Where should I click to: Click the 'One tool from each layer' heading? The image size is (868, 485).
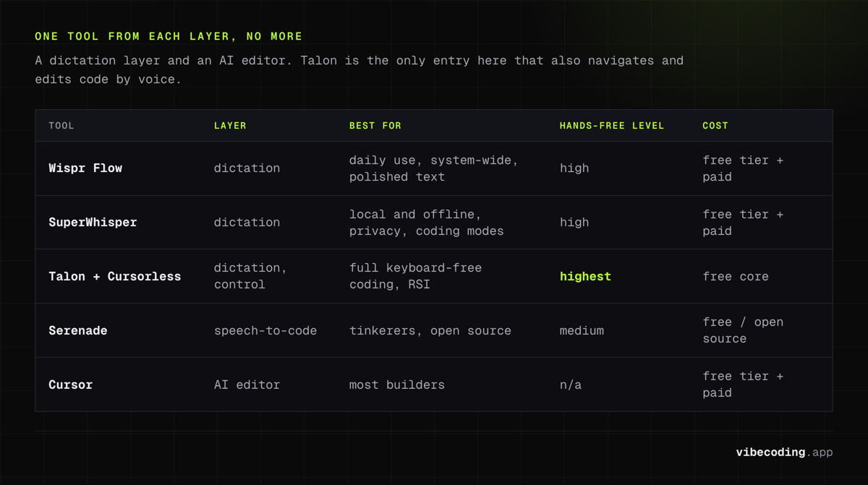click(x=169, y=36)
